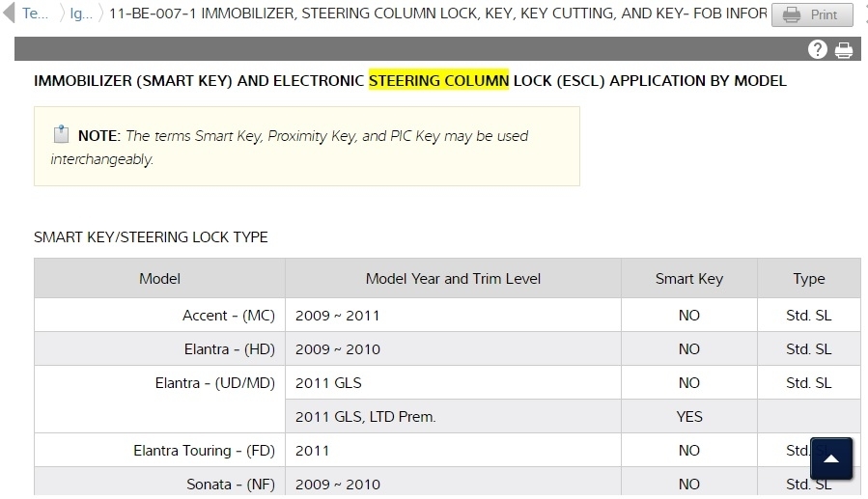Click the back arrow in the breadcrumb bar
Viewport: 868px width, 499px height.
click(9, 14)
